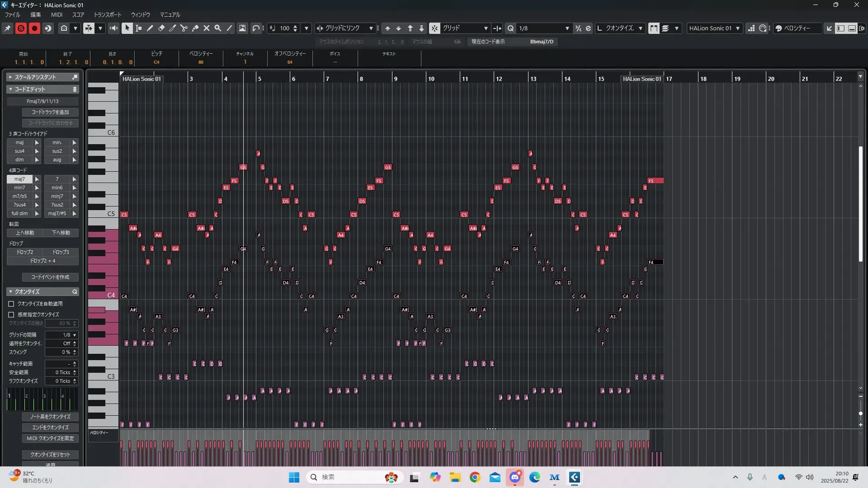Open the MIDI menu

point(57,14)
